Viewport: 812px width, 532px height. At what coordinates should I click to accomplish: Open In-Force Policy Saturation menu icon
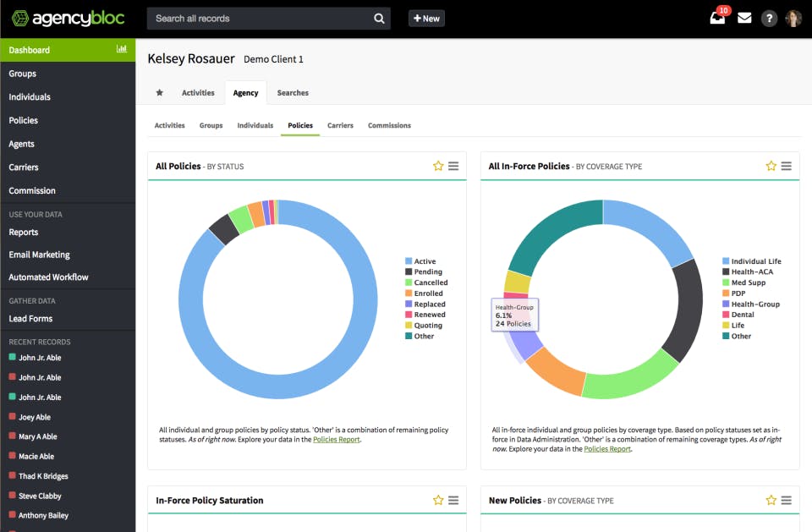(x=453, y=500)
